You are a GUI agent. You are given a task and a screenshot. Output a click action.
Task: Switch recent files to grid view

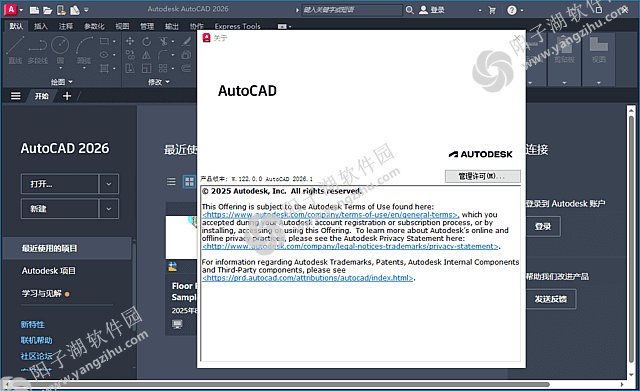pos(189,182)
